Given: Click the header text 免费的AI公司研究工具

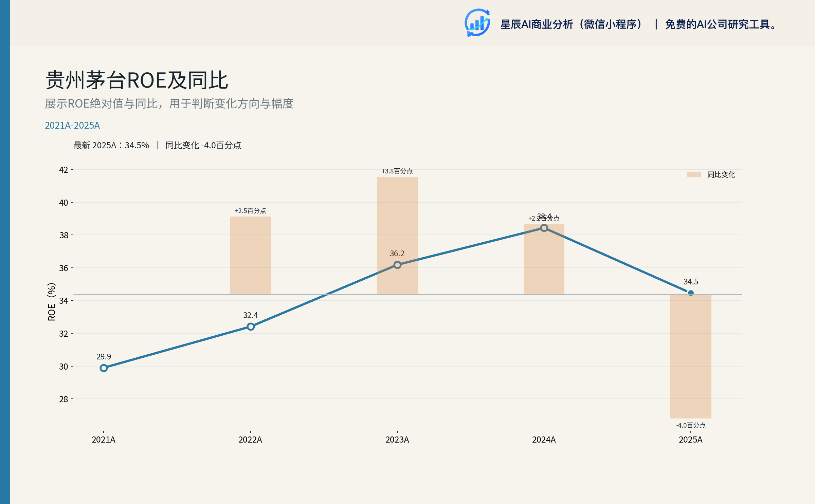Looking at the screenshot, I should 721,24.
